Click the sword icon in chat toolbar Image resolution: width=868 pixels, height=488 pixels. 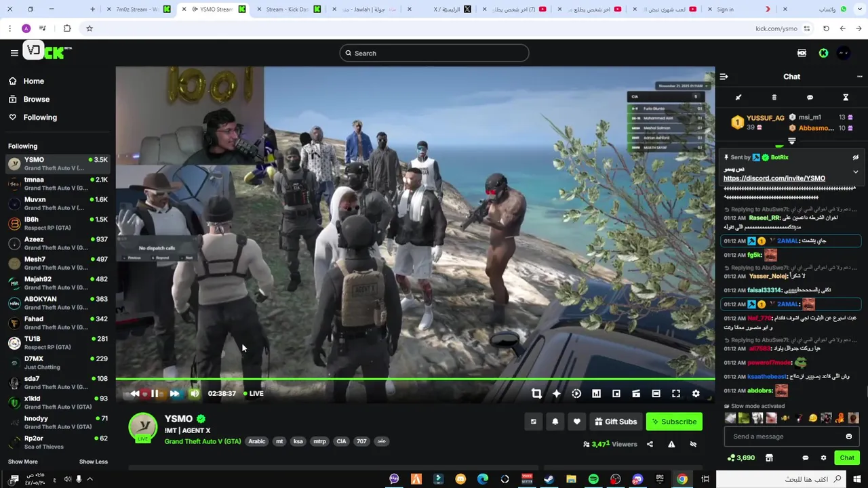pos(738,98)
